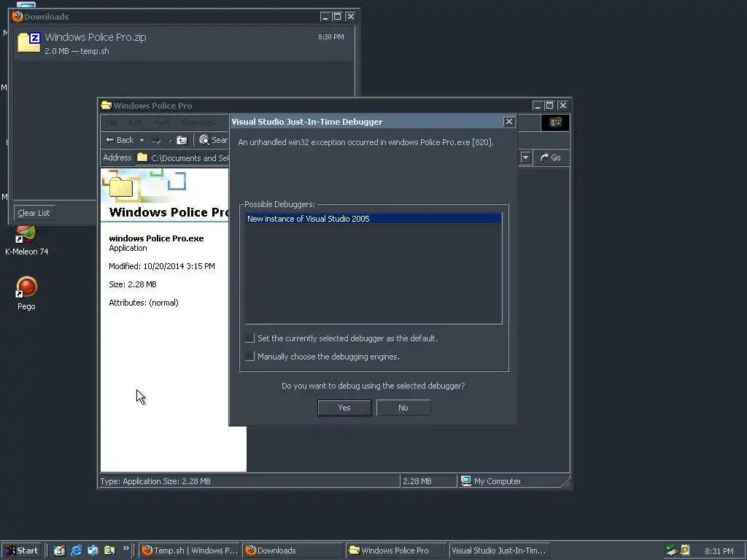The image size is (747, 560).
Task: Select New instance of Visual Studio 2005
Action: [373, 219]
